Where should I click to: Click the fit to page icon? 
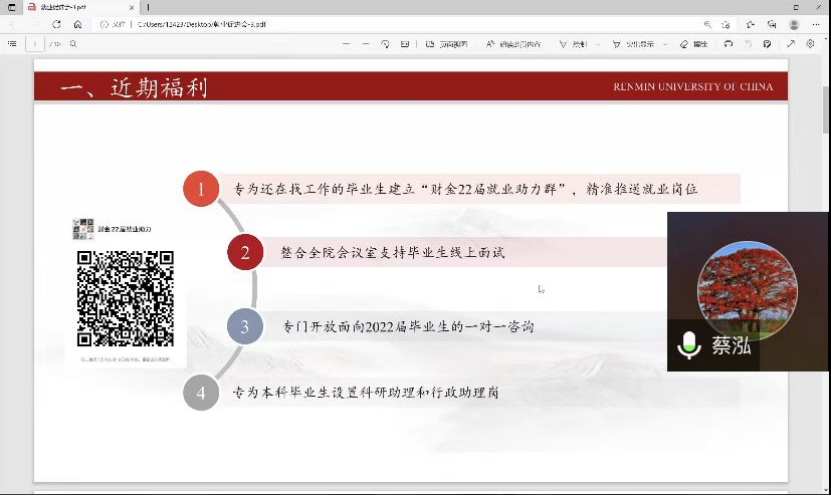(405, 44)
